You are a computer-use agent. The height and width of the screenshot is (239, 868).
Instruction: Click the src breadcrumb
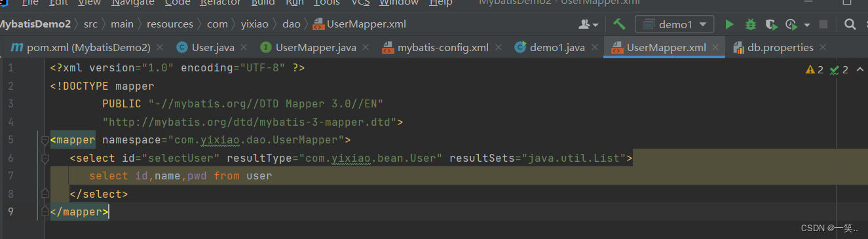[90, 24]
